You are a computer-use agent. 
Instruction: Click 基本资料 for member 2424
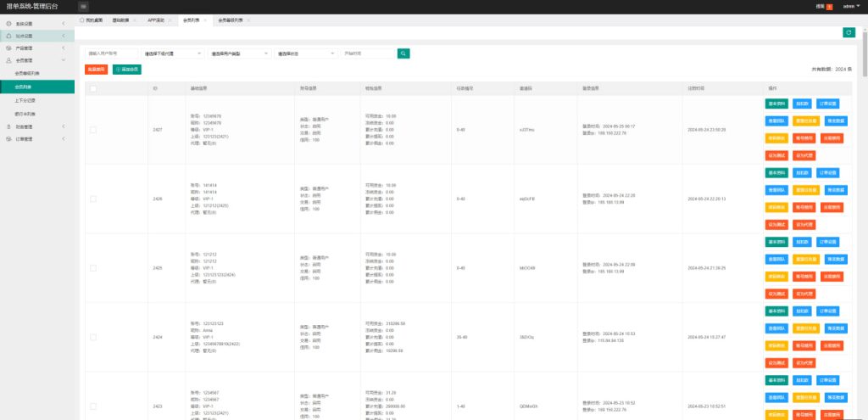(776, 311)
